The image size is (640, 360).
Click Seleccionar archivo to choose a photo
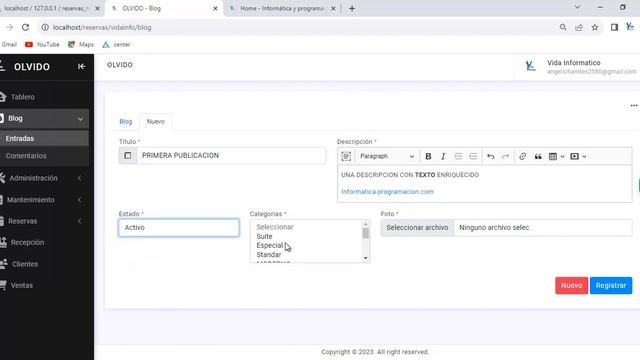click(417, 228)
